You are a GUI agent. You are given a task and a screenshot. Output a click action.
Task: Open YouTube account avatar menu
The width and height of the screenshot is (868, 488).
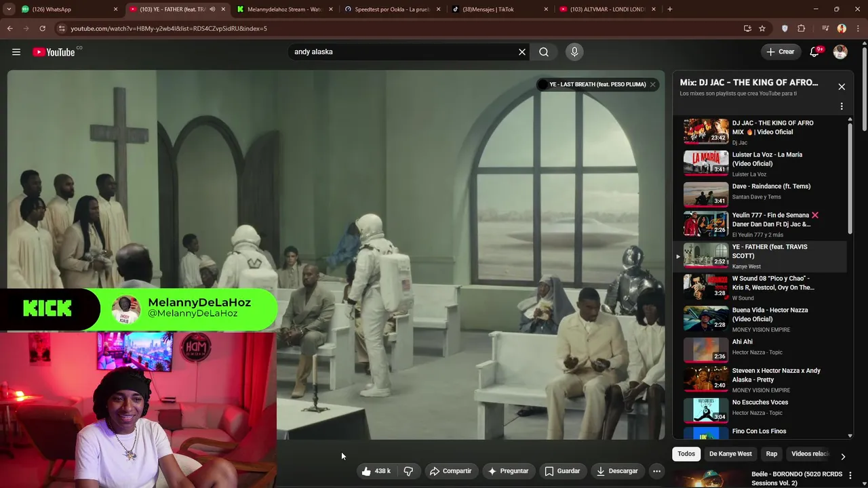click(840, 52)
